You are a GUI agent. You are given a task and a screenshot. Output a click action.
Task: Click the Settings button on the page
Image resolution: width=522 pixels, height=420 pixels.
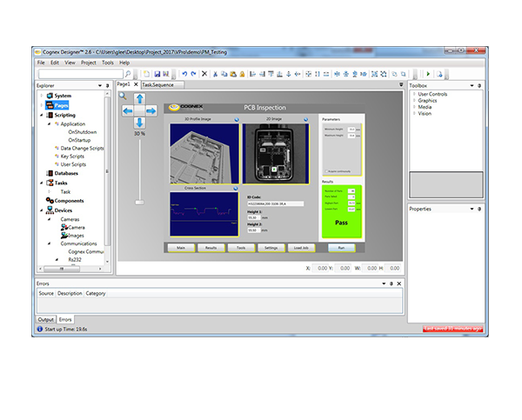tap(271, 248)
